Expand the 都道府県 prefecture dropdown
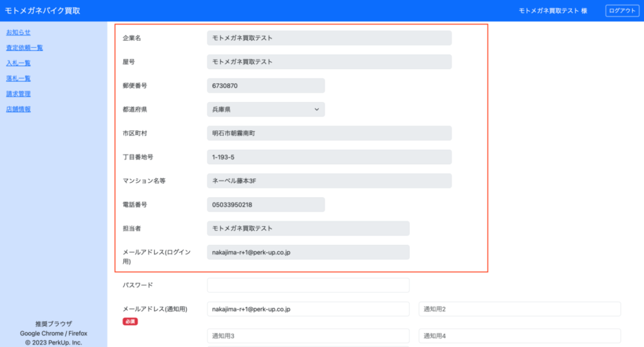The height and width of the screenshot is (347, 644). 265,110
